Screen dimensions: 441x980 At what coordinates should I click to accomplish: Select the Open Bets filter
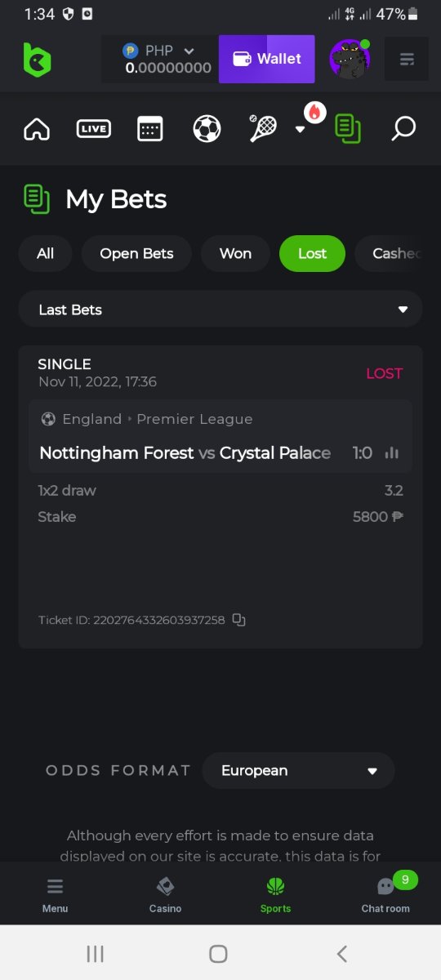(136, 253)
